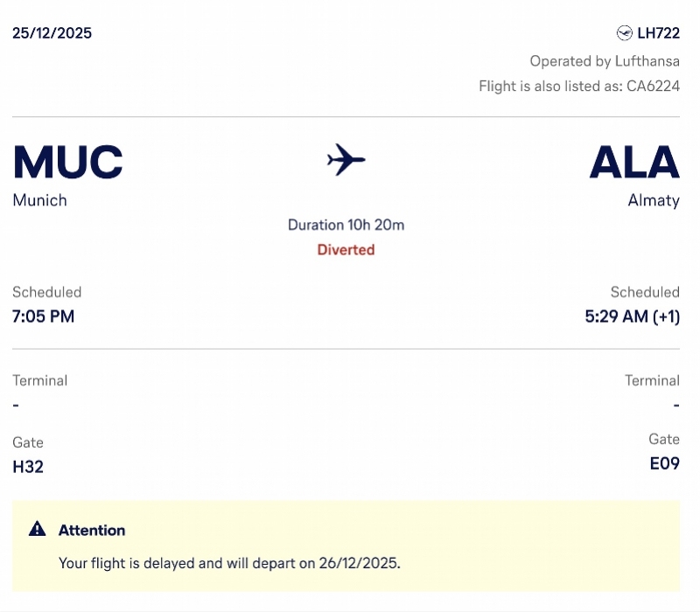Image resolution: width=700 pixels, height=612 pixels.
Task: Click the ALA arrival airport code
Action: (634, 162)
